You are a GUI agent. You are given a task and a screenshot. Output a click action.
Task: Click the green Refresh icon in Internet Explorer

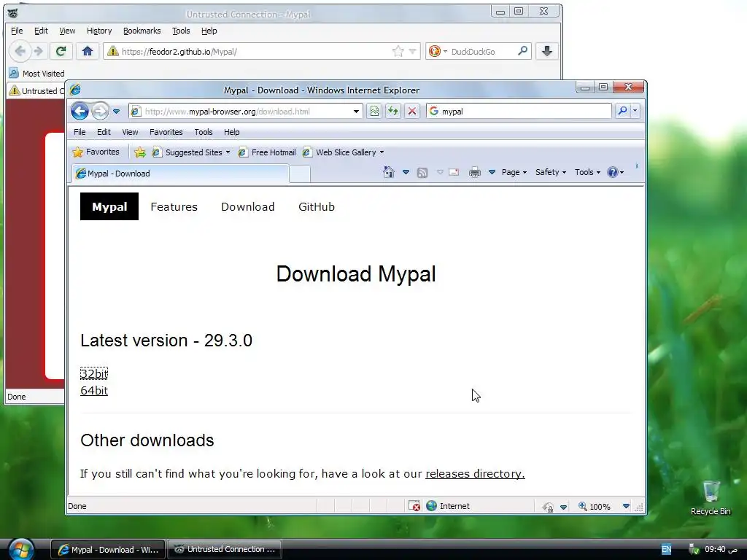(x=393, y=112)
